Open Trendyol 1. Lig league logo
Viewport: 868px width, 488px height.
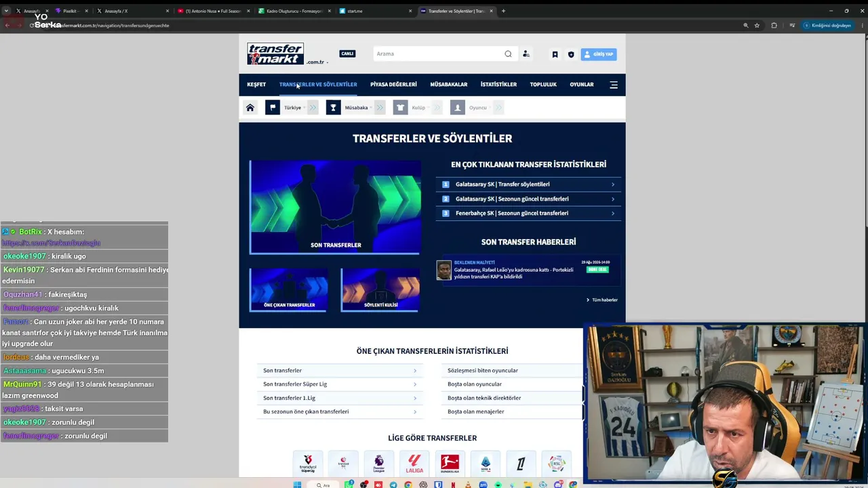click(343, 464)
